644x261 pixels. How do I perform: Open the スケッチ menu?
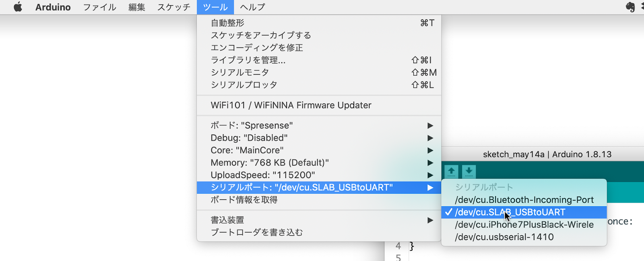point(173,7)
